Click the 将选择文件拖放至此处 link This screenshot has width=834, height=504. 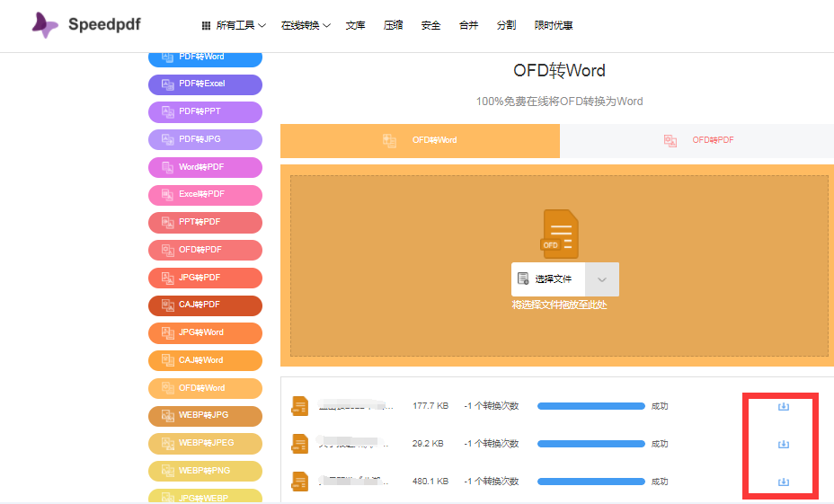click(x=560, y=305)
